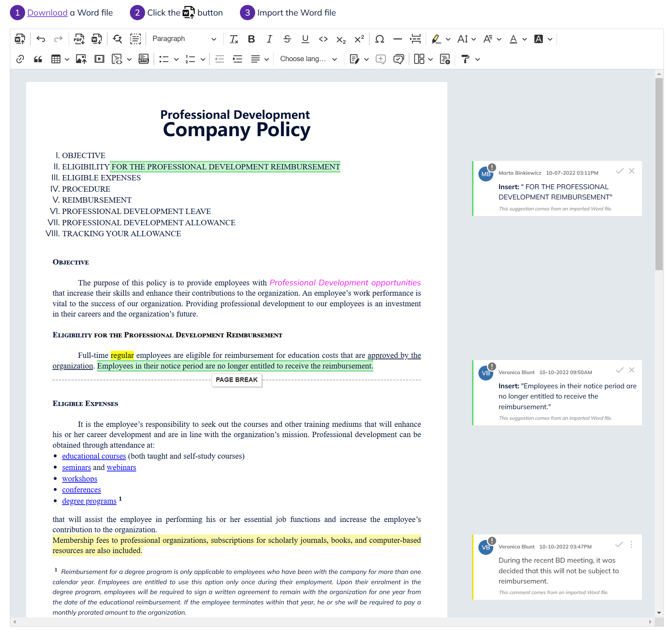Open the text alignment dropdown
672x633 pixels.
tap(260, 59)
